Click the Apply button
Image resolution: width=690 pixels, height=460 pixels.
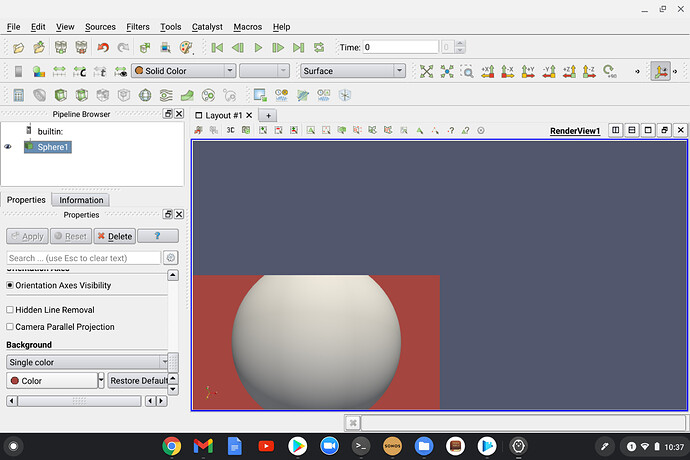[x=27, y=236]
